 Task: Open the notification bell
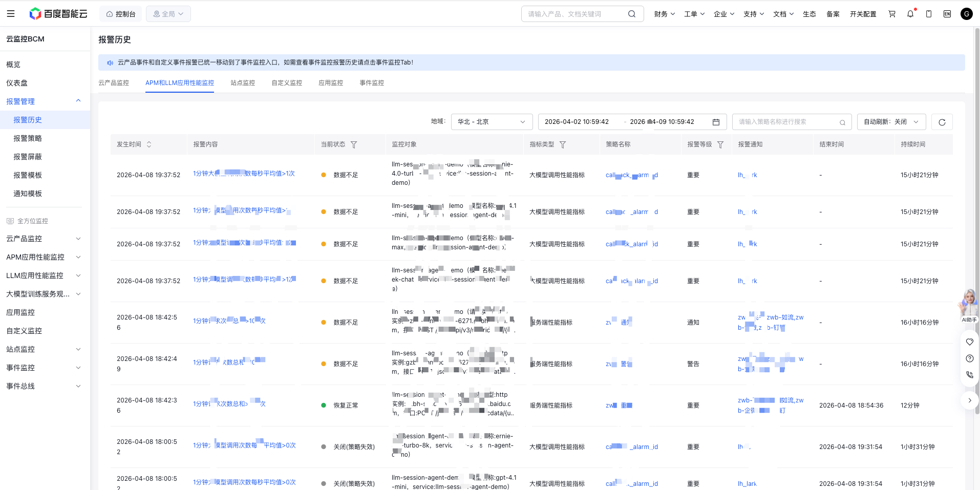(910, 14)
